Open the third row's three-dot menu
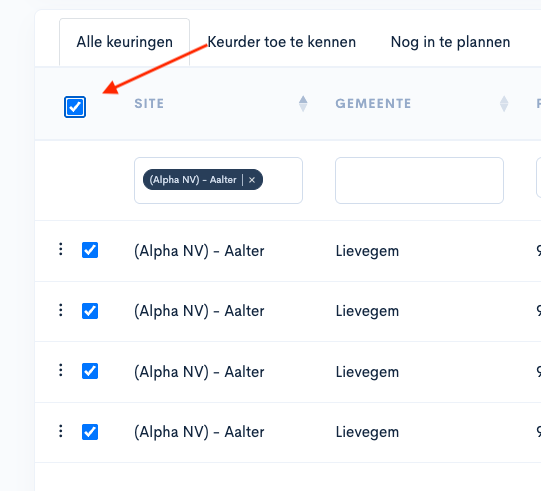The image size is (541, 491). (61, 370)
